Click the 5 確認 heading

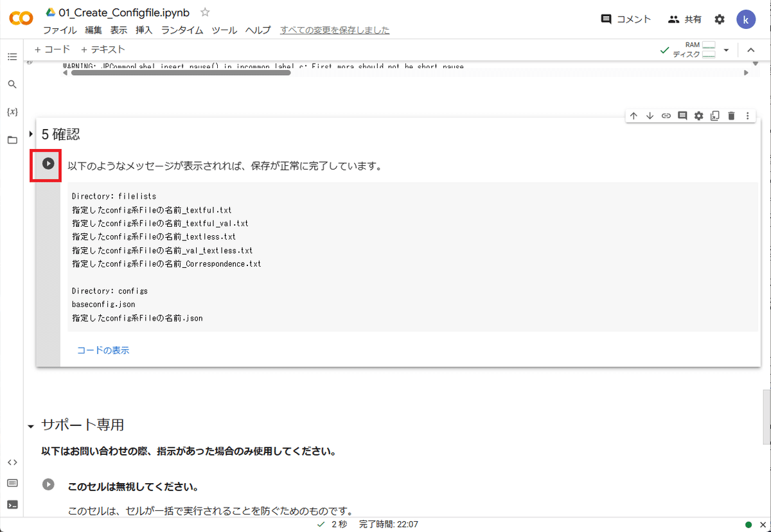pos(61,134)
